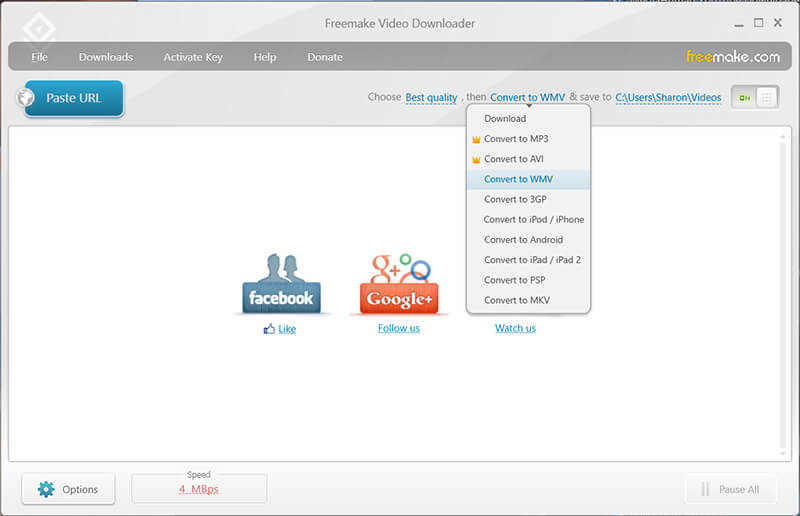Click the Pause All button
Image resolution: width=800 pixels, height=516 pixels.
731,489
